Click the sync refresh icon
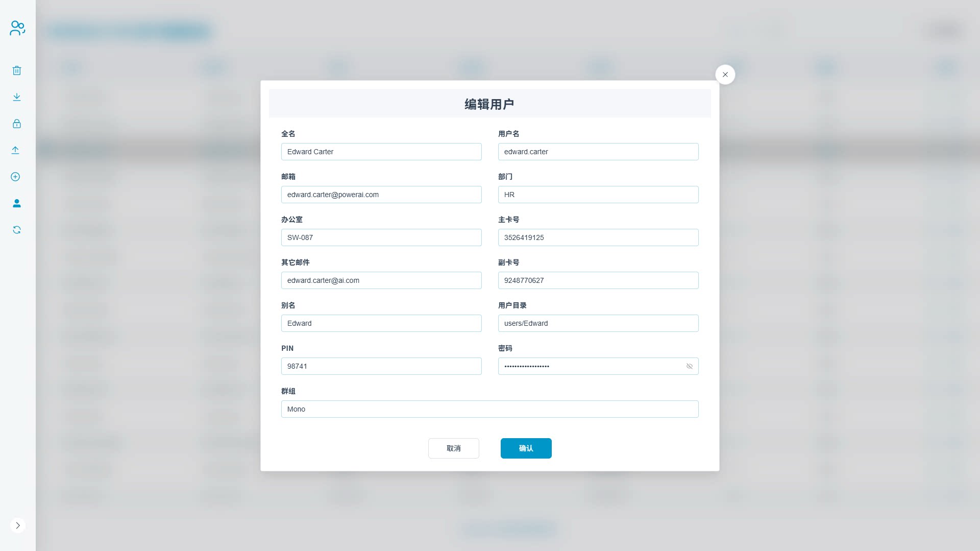The height and width of the screenshot is (551, 980). [17, 230]
